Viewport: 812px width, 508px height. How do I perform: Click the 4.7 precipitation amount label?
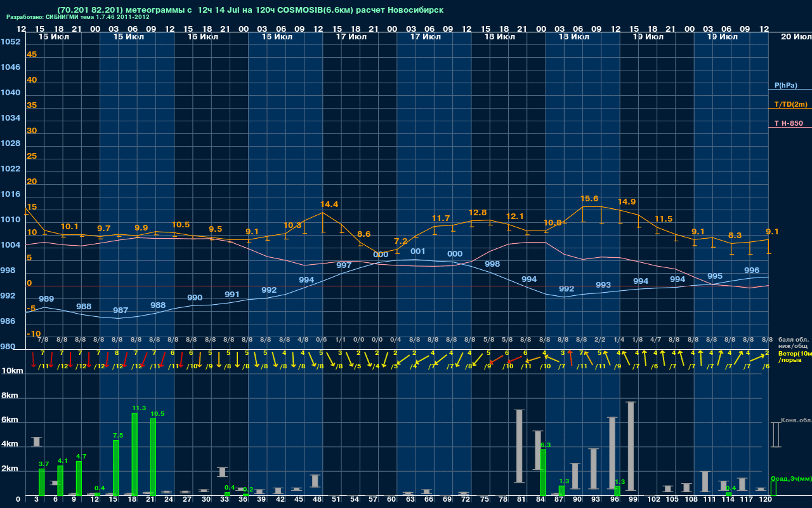click(x=81, y=457)
